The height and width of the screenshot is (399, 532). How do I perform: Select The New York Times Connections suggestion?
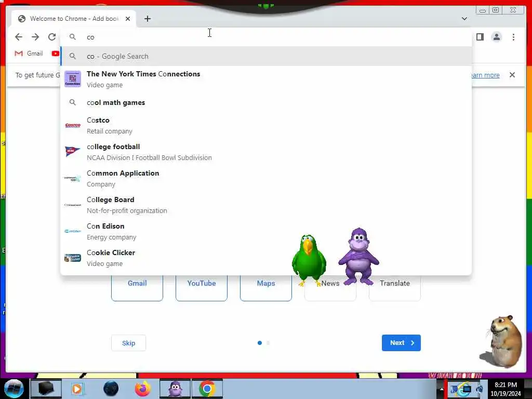[x=266, y=79]
